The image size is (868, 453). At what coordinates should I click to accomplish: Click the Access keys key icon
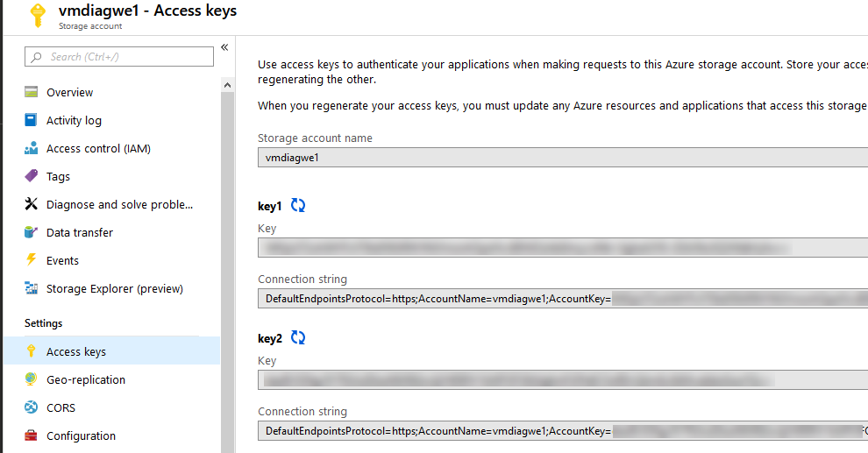coord(31,350)
